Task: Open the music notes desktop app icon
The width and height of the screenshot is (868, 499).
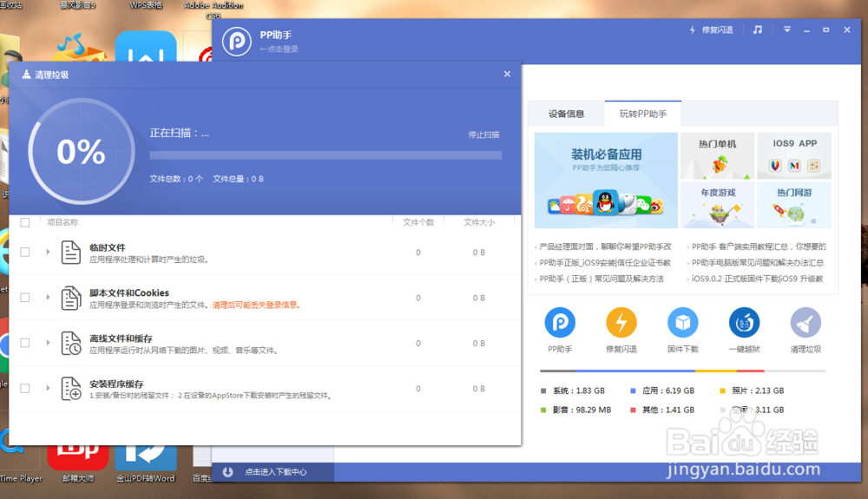Action: click(x=78, y=47)
